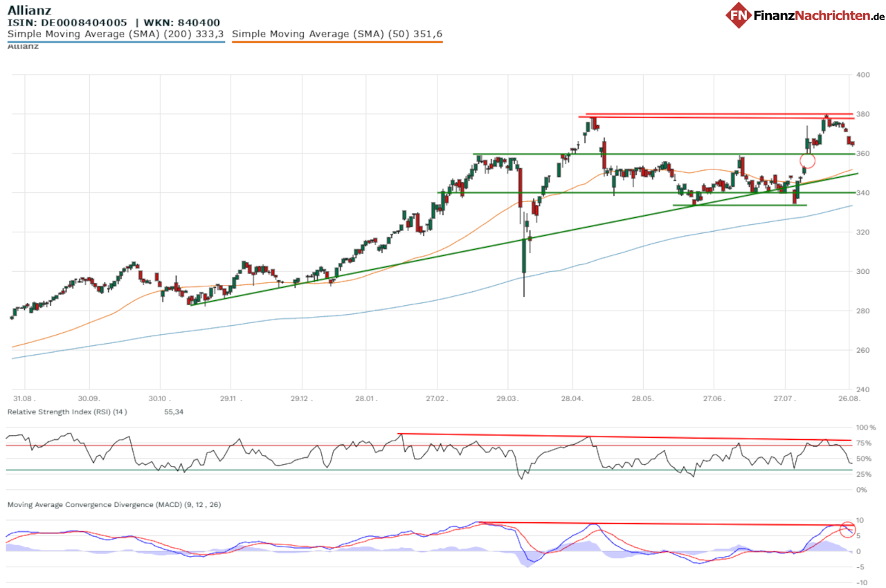Click the 29.03. date axis label
The image size is (886, 588).
point(507,399)
